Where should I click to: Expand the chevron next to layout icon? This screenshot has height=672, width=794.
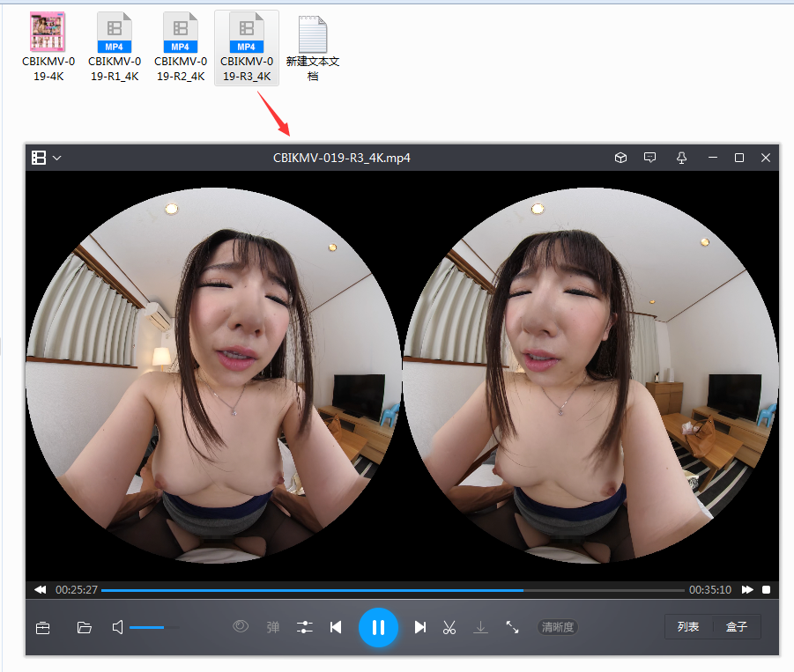point(57,158)
